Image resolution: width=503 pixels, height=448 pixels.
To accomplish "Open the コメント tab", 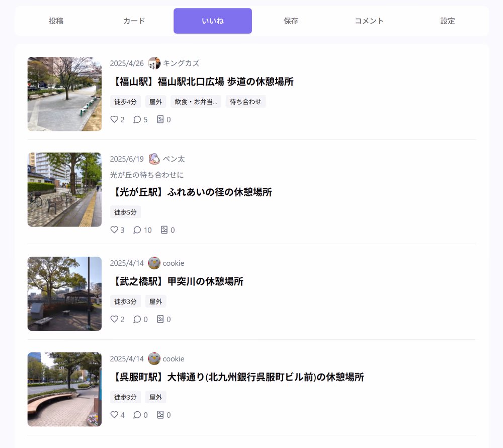I will [x=369, y=21].
